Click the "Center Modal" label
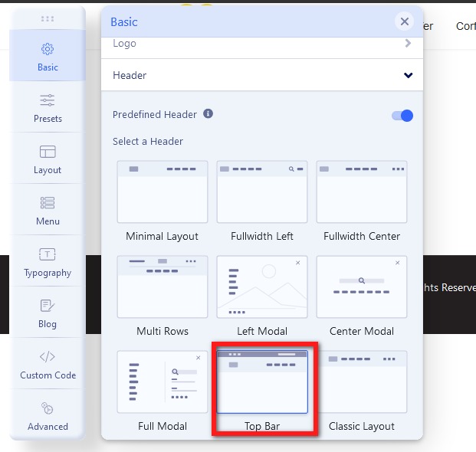The width and height of the screenshot is (476, 452). [x=362, y=331]
